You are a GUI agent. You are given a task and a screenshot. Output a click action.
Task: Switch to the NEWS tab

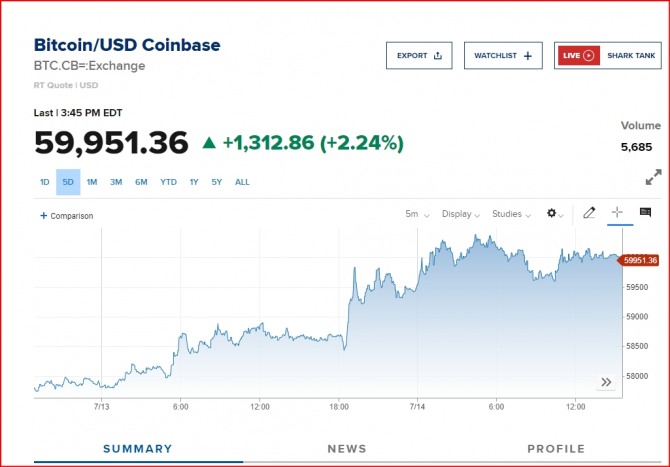347,449
